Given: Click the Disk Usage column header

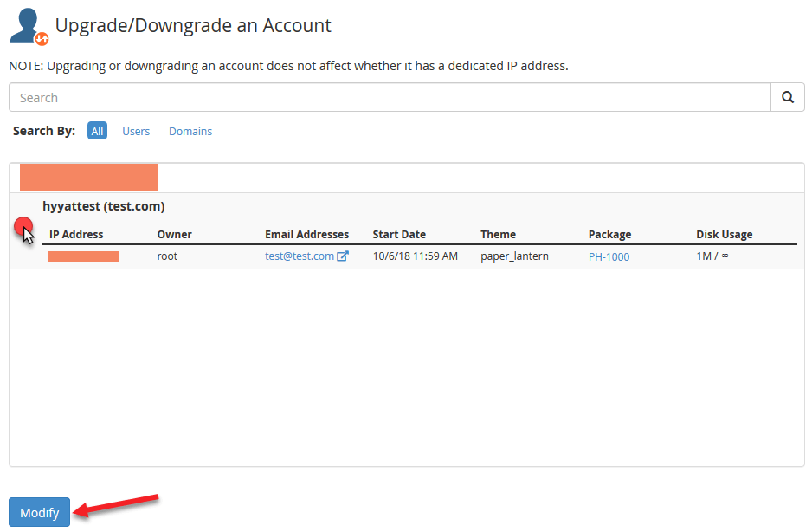Looking at the screenshot, I should (725, 234).
